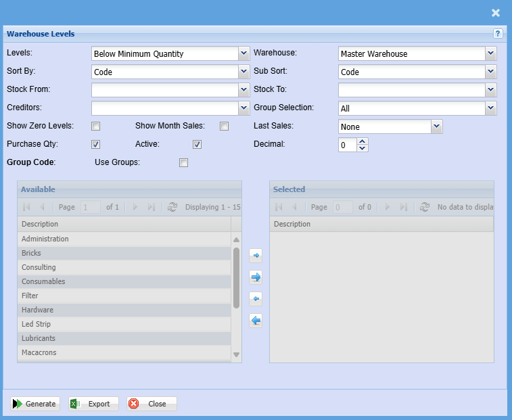Toggle the Show Month Sales checkbox
The height and width of the screenshot is (420, 512).
click(x=225, y=126)
